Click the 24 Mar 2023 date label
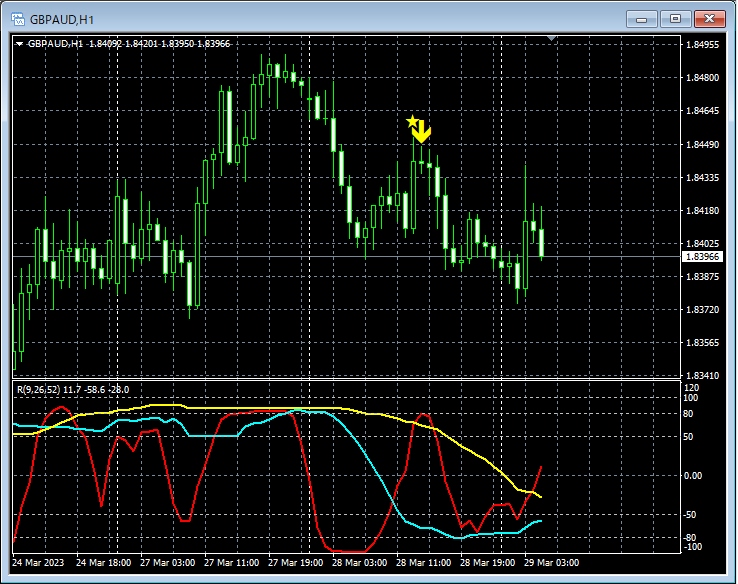Image resolution: width=738 pixels, height=584 pixels. 38,562
